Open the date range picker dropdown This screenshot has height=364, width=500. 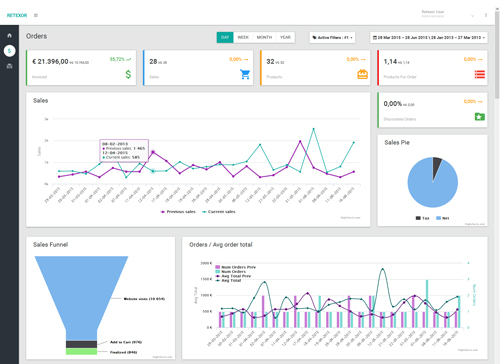429,38
